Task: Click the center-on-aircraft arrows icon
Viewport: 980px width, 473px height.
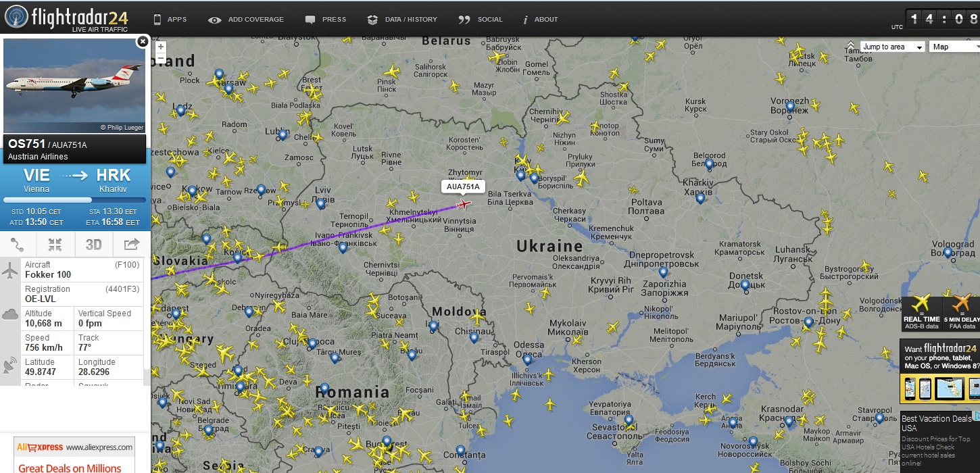Action: pos(55,245)
